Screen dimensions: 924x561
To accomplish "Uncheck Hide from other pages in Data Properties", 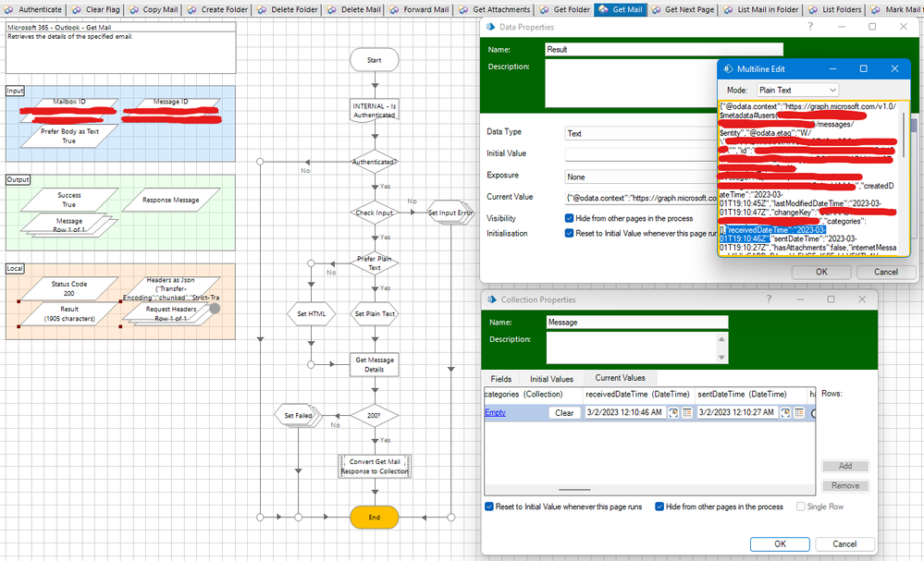I will [569, 218].
